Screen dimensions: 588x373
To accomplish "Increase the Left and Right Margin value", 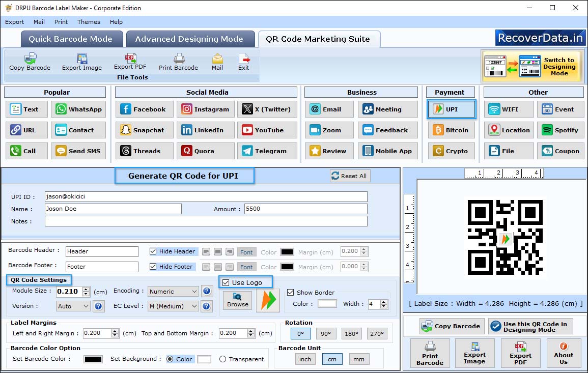I will 115,331.
